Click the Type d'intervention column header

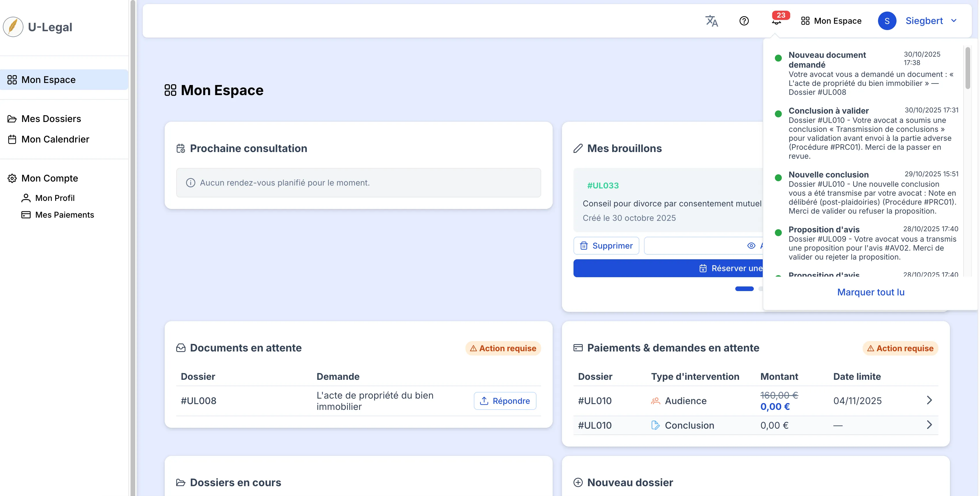tap(695, 376)
